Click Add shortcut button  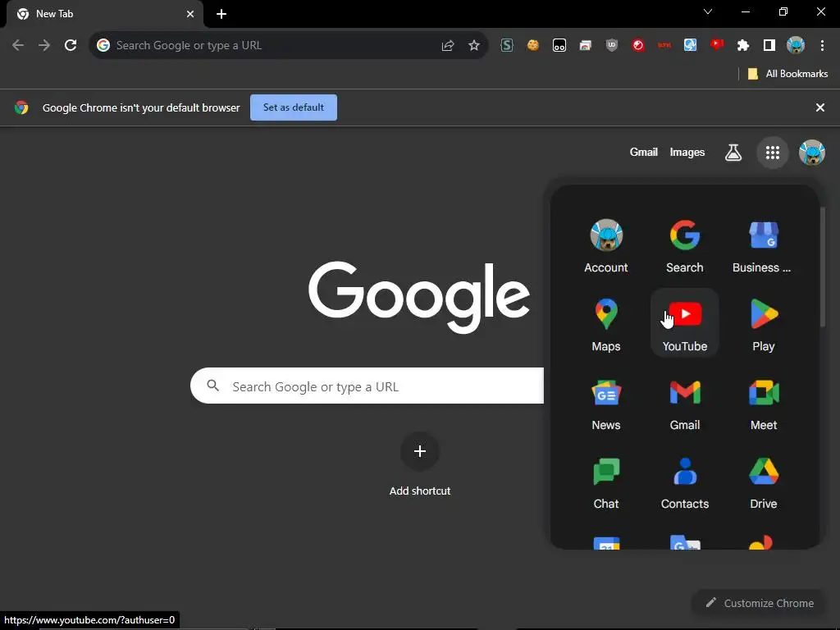420,465
